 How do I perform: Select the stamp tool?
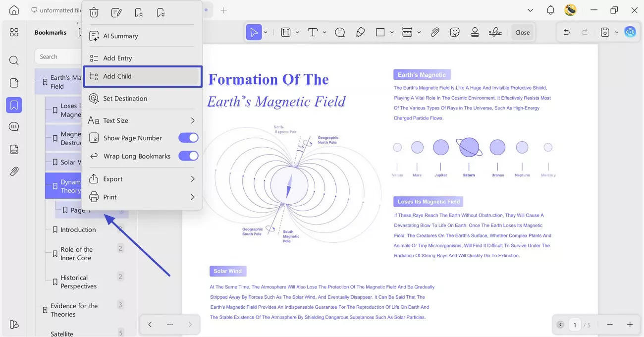pos(475,32)
